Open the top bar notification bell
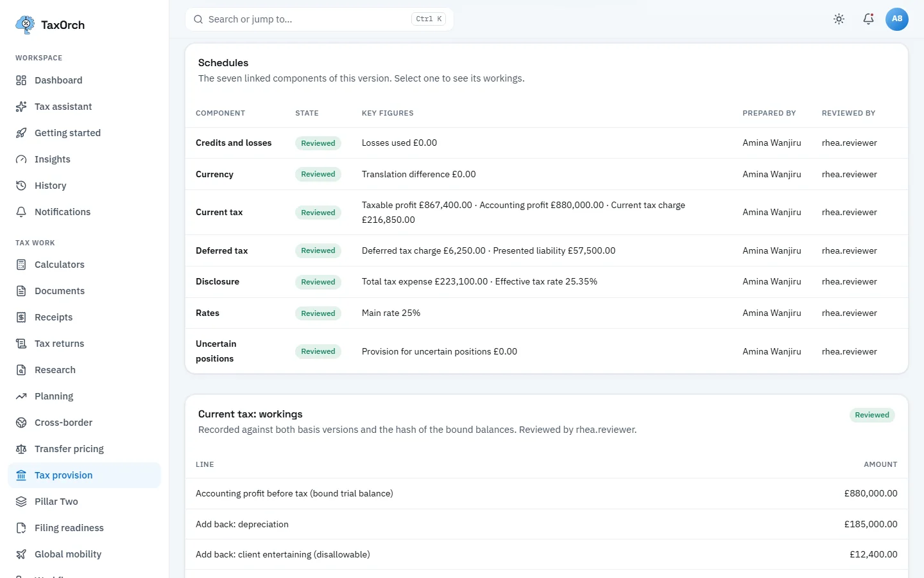The height and width of the screenshot is (578, 924). (x=868, y=19)
